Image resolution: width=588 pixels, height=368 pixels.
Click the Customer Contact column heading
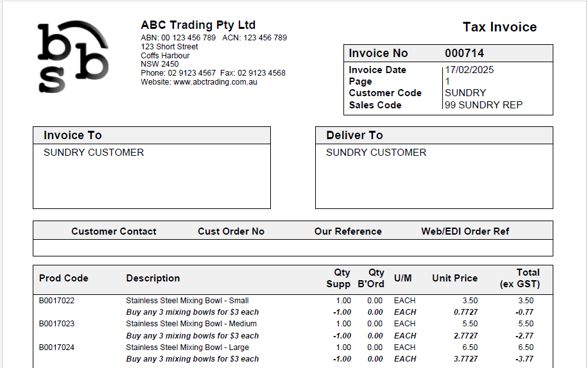(114, 231)
